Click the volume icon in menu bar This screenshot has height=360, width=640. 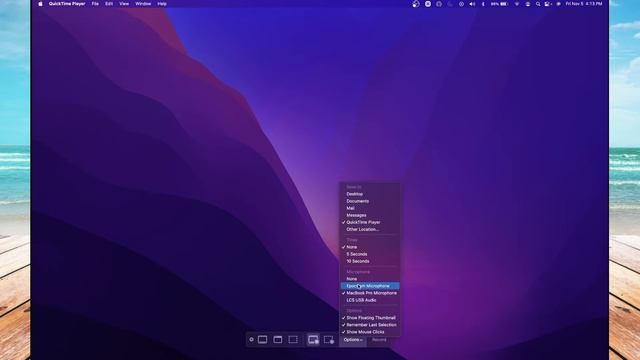pos(472,4)
